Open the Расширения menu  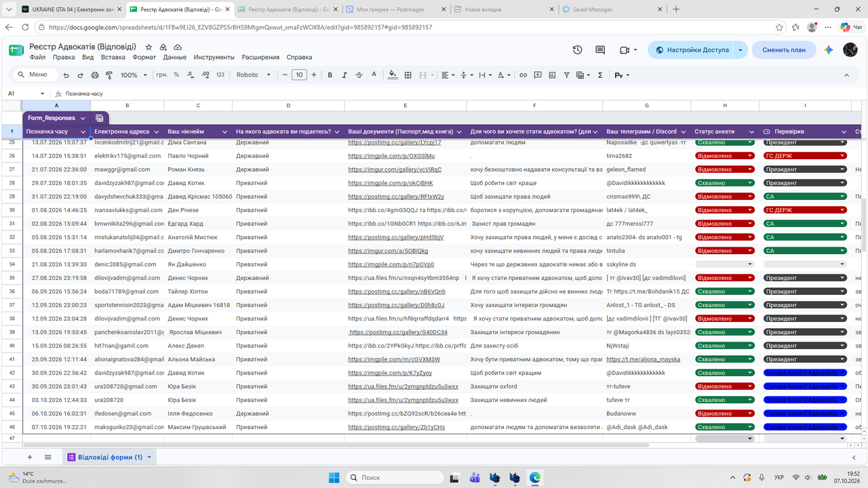[260, 58]
